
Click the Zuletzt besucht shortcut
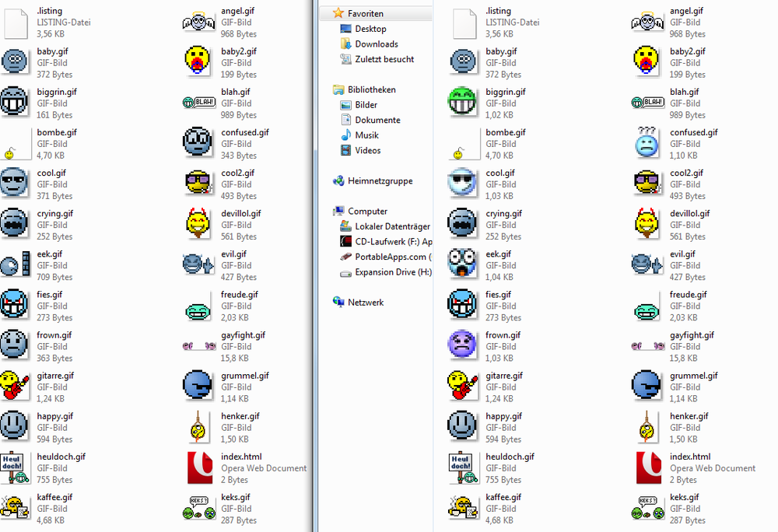(384, 59)
